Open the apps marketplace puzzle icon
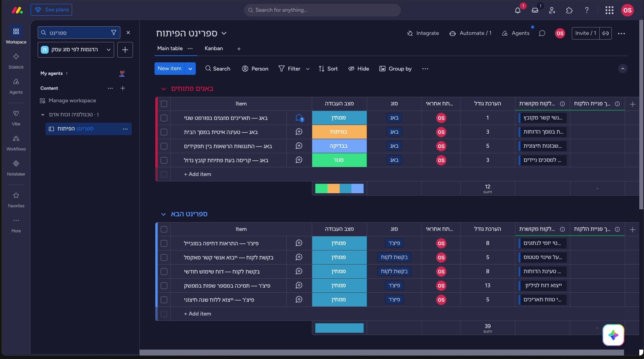Screen dimensions: 644x359 [x=569, y=11]
